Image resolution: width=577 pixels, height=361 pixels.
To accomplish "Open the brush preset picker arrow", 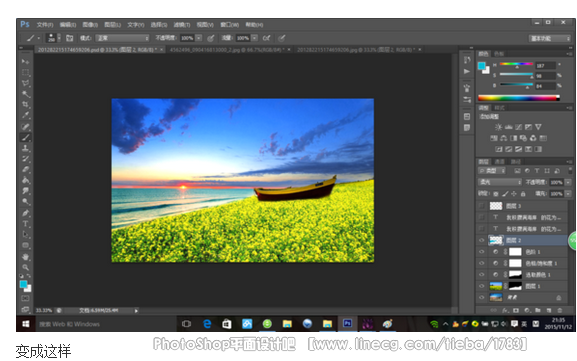I will tap(59, 38).
